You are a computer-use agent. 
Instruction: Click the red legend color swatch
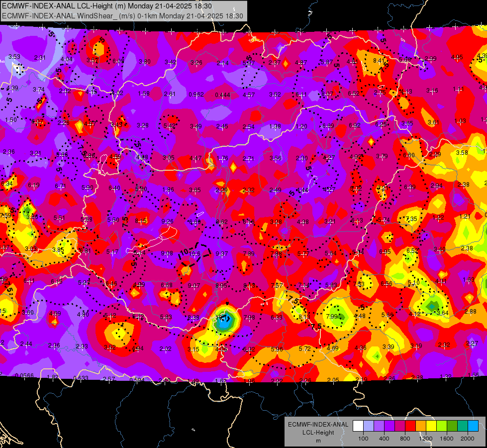410,426
